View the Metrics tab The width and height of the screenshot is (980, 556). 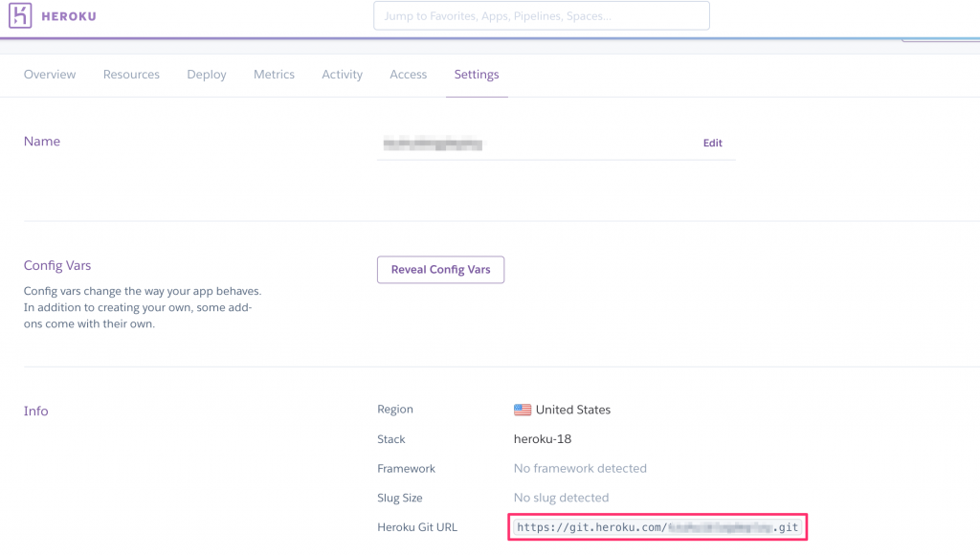pos(274,75)
